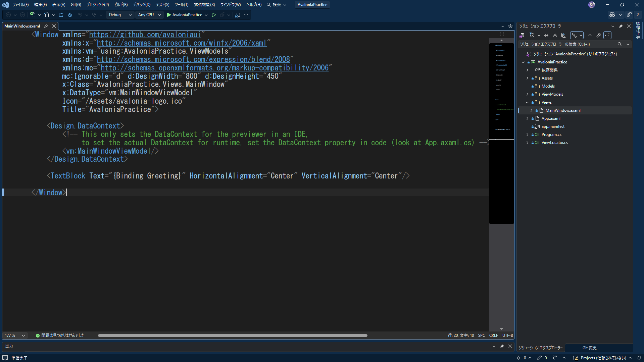Collapse the AvaloniaPractice project node
This screenshot has height=362, width=644.
pos(523,62)
